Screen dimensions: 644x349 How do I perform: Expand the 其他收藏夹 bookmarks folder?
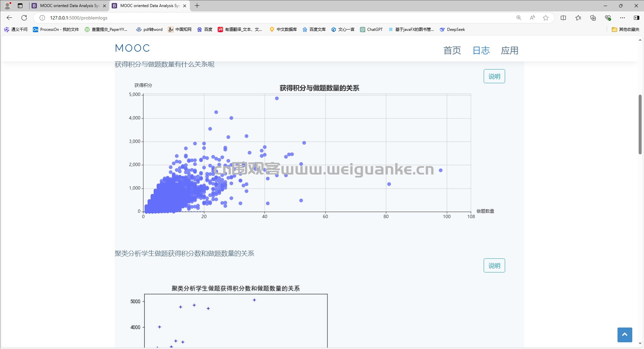pos(626,30)
